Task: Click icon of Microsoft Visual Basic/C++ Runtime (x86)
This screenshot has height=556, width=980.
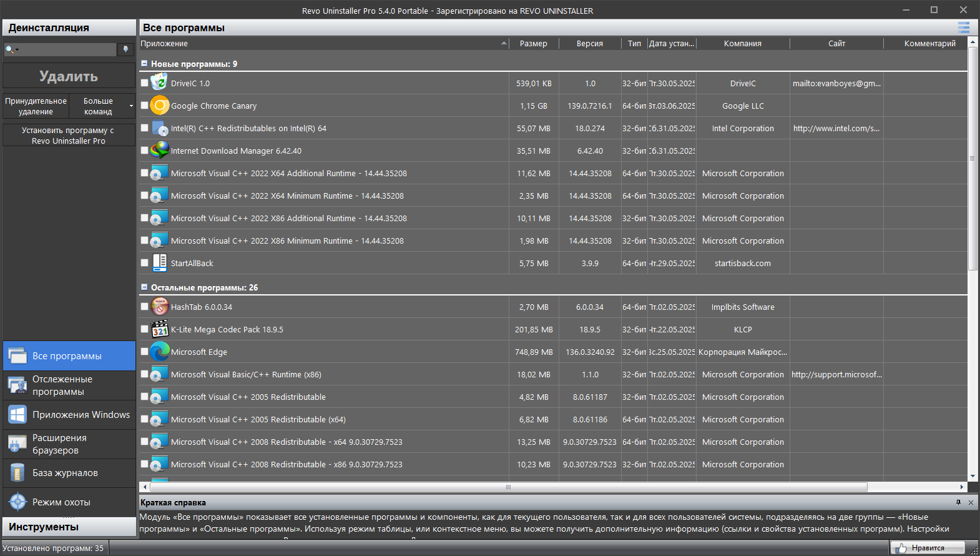Action: (x=159, y=374)
